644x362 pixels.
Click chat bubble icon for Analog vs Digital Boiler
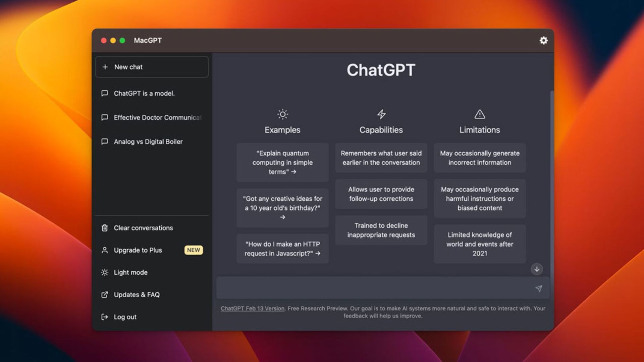tap(105, 142)
